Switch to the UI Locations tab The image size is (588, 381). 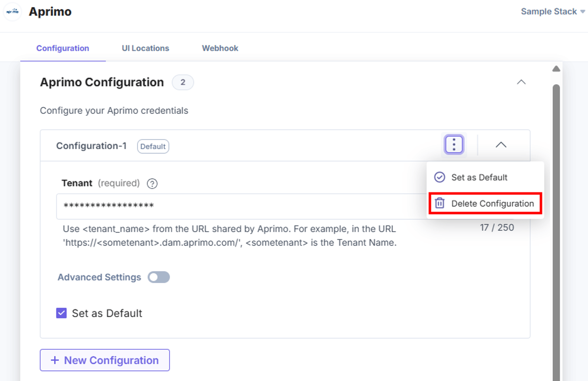click(x=145, y=48)
